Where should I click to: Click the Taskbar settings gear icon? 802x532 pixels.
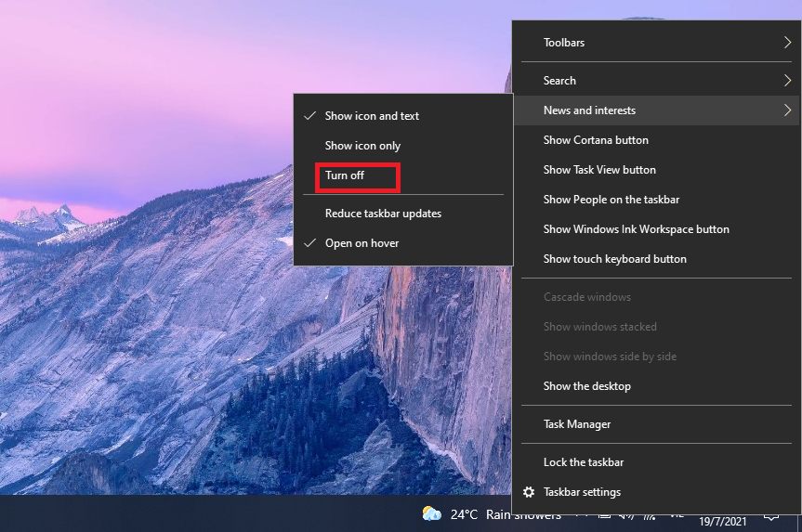click(529, 492)
